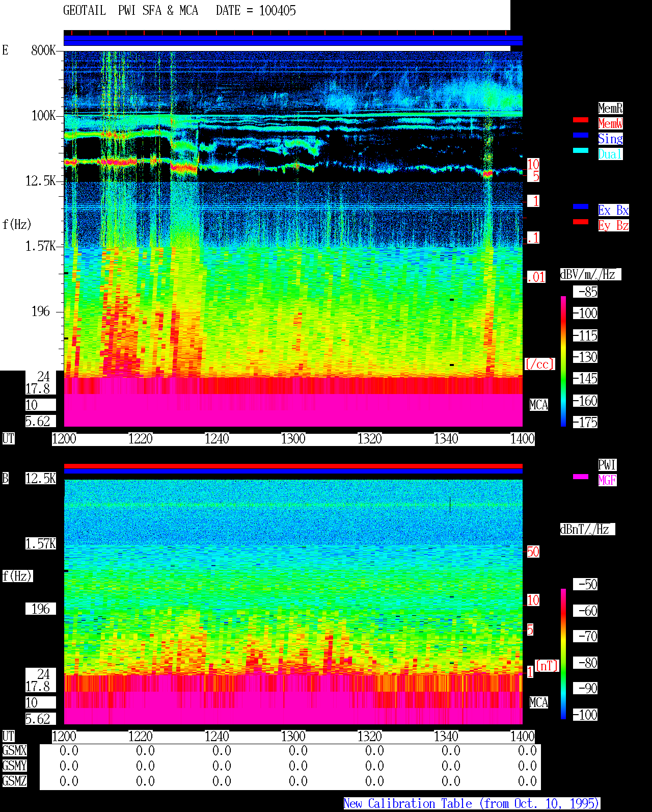This screenshot has height=812, width=652.
Task: Click the 12.5K label at the top of the B panel
Action: coord(41,478)
